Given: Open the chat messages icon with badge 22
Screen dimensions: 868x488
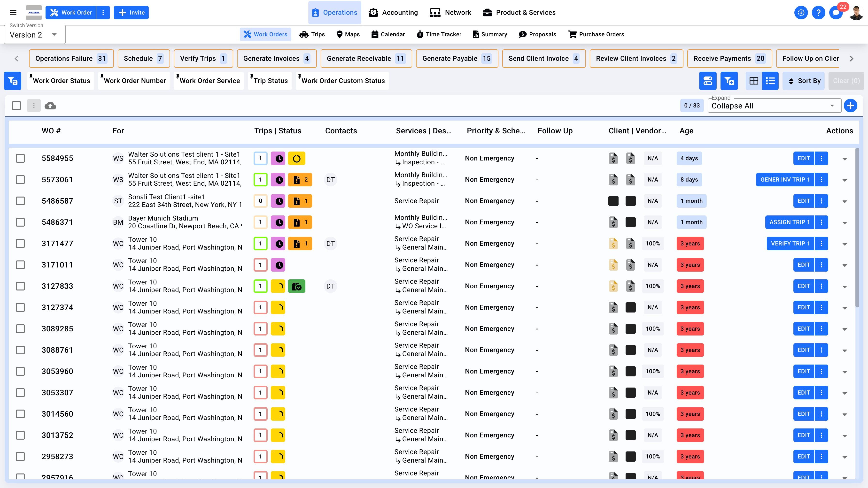Looking at the screenshot, I should [836, 13].
